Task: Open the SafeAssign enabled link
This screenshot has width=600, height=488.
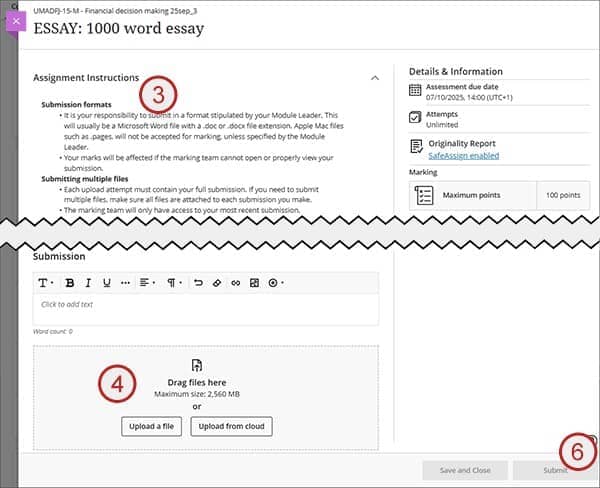Action: (x=463, y=155)
